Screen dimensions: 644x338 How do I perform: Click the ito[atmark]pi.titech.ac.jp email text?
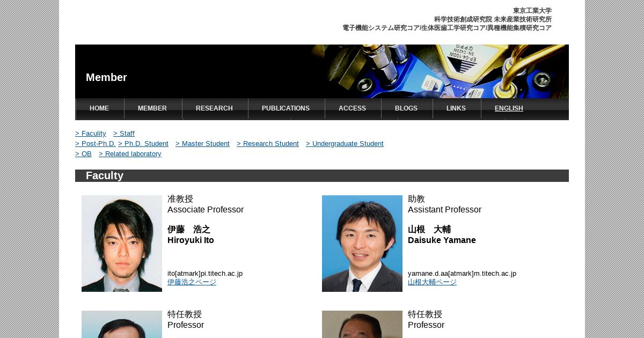click(x=205, y=274)
